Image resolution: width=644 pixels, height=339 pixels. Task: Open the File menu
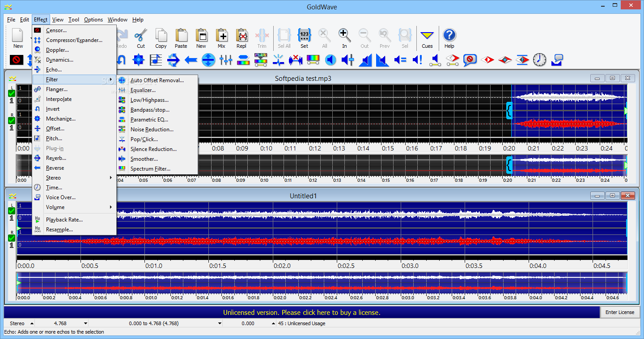[11, 20]
